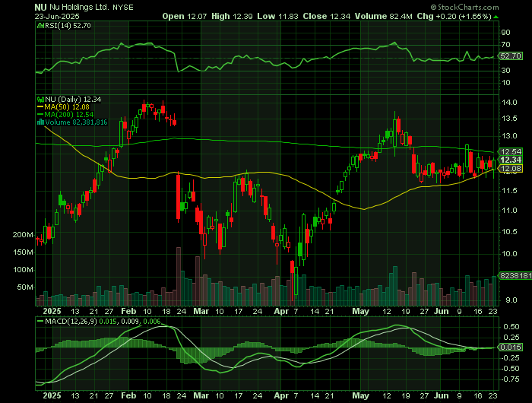
Task: Click the MA(200) 12.54 legend entry
Action: [69, 114]
